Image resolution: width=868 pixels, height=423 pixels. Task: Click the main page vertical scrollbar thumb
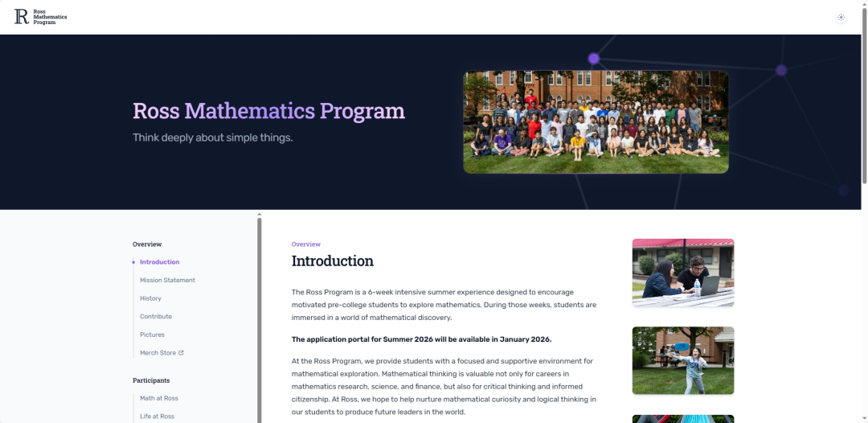pyautogui.click(x=864, y=97)
